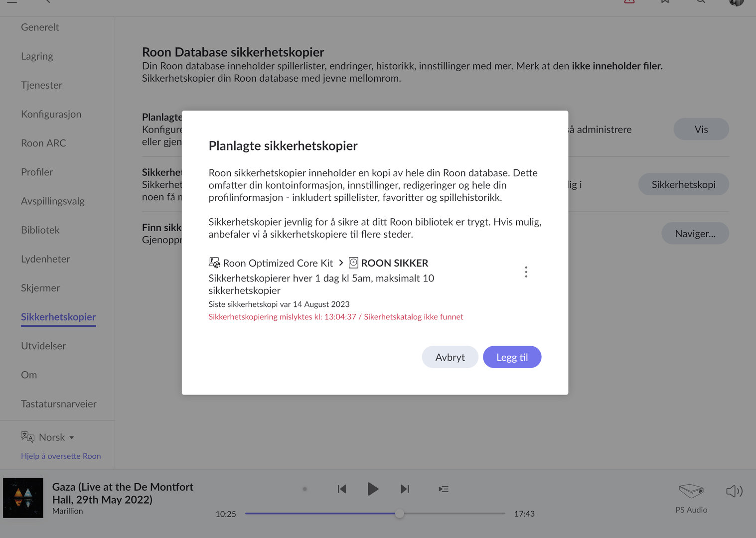The height and width of the screenshot is (538, 756).
Task: Open the Om section
Action: [29, 375]
